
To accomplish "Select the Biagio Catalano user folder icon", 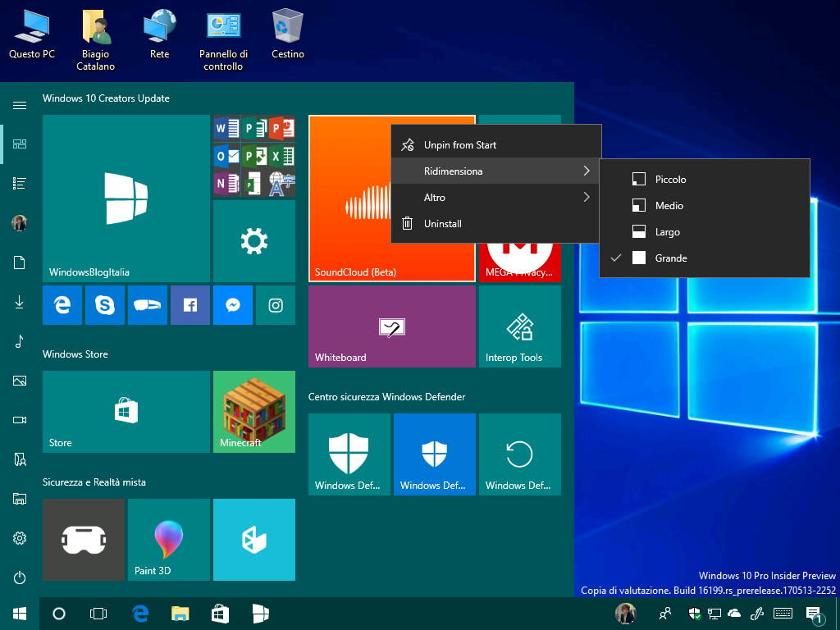I will tap(95, 41).
